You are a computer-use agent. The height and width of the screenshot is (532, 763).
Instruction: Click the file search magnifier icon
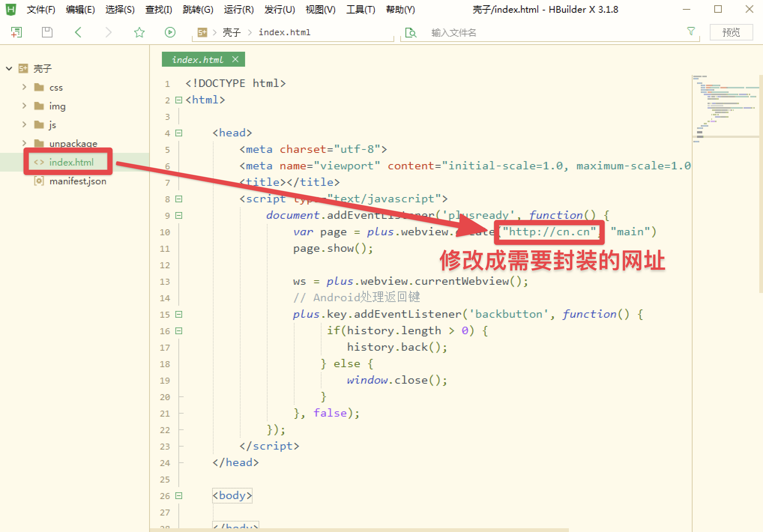[411, 33]
